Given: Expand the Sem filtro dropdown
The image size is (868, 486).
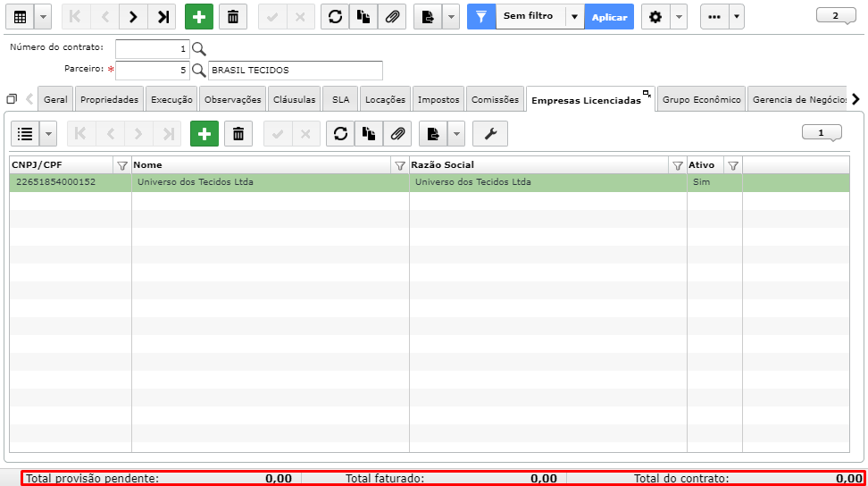Looking at the screenshot, I should [x=574, y=17].
